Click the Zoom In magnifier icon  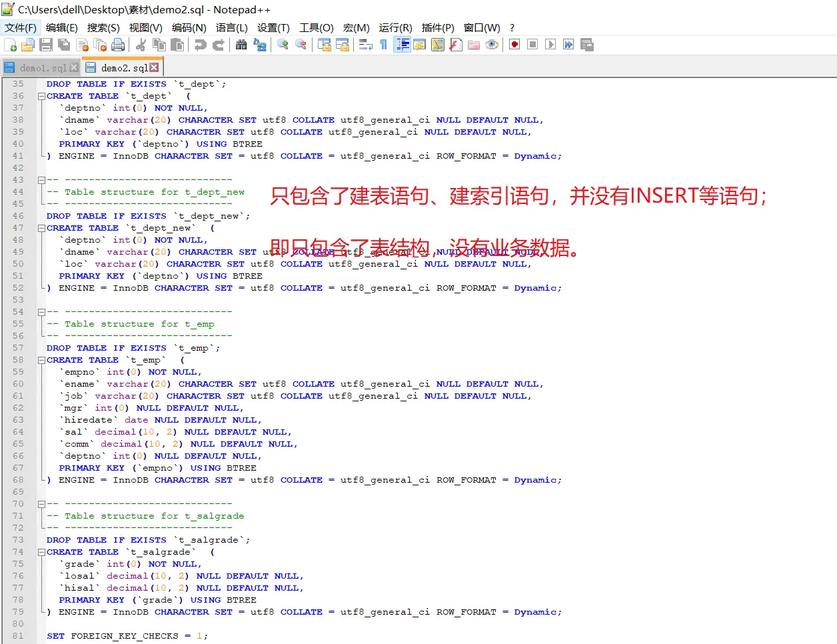pyautogui.click(x=283, y=45)
